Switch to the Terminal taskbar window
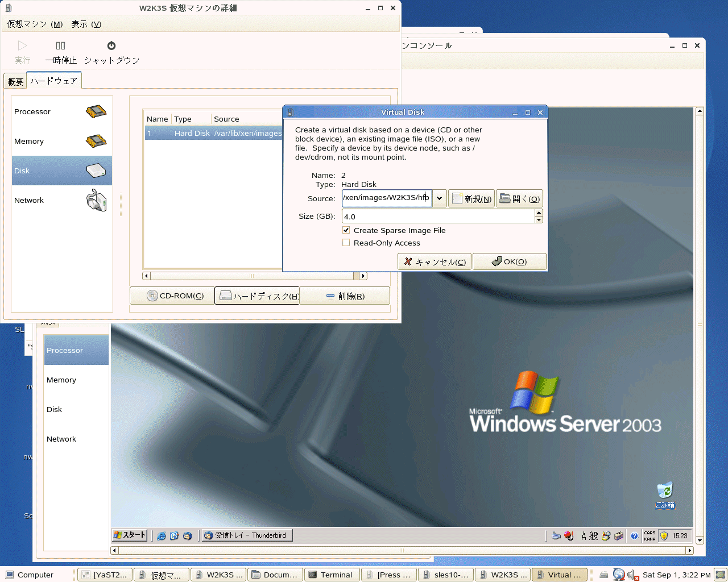Viewport: 728px width, 582px height. (x=332, y=575)
